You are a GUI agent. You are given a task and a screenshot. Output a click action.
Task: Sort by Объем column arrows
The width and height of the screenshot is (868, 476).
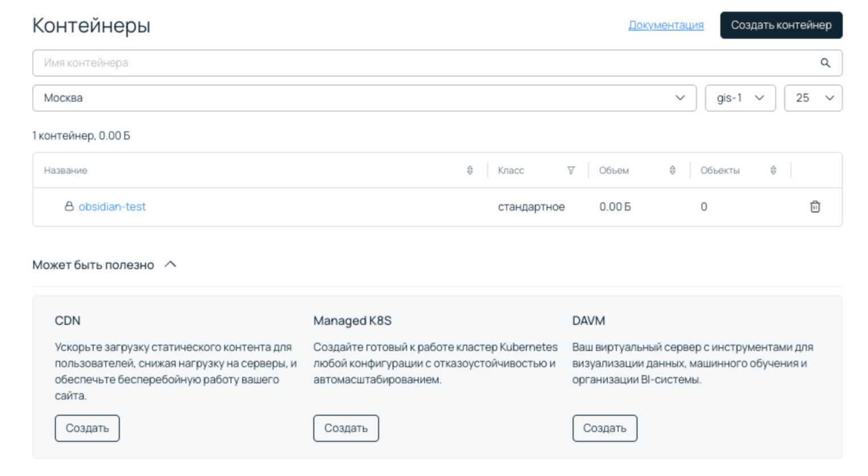click(672, 170)
